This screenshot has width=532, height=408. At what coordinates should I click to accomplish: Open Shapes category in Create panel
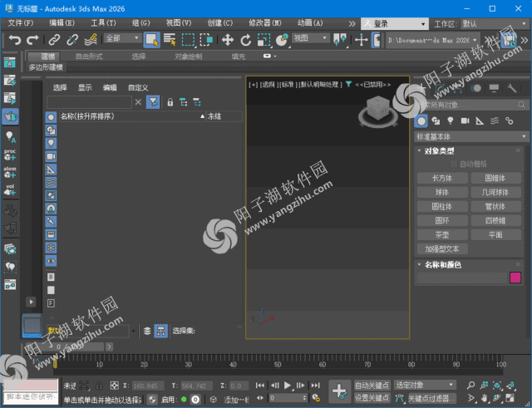436,120
